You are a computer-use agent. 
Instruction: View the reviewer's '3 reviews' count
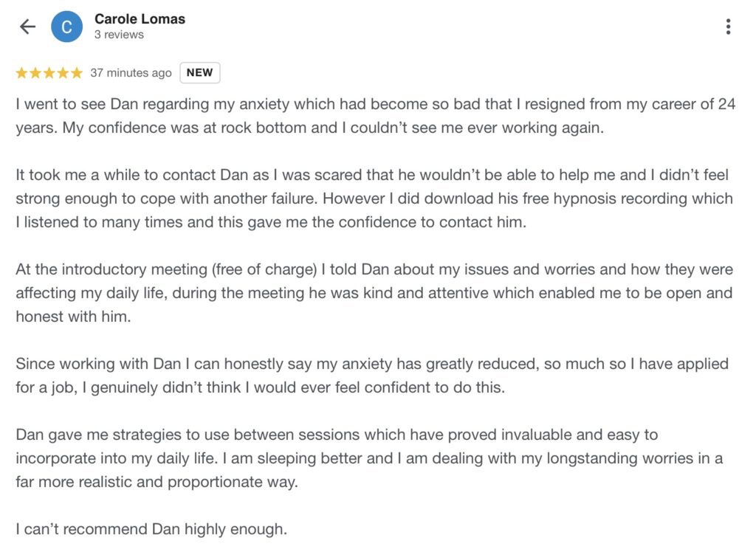point(119,35)
